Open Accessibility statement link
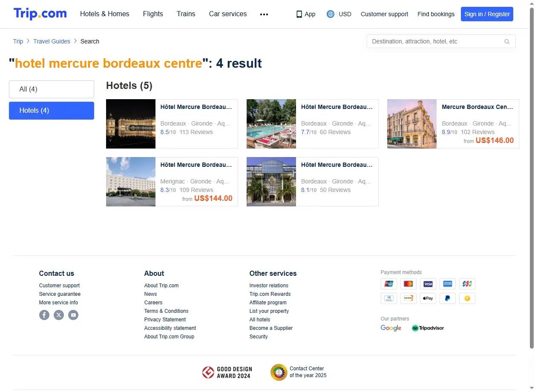 pos(170,328)
